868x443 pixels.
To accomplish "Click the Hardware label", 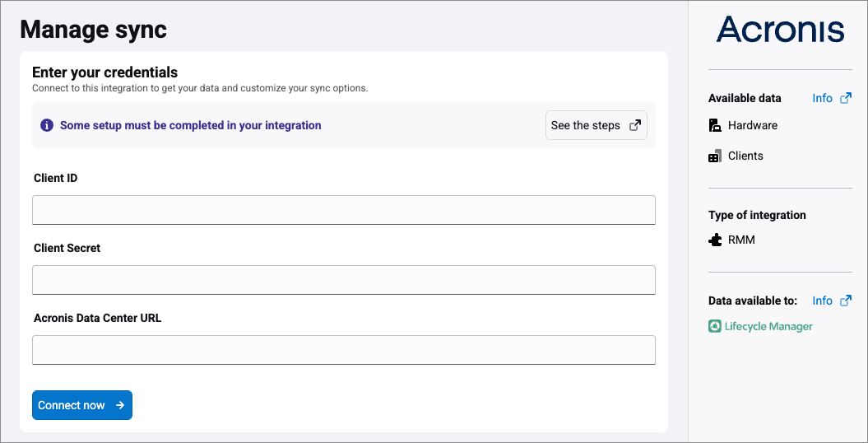I will pos(752,125).
